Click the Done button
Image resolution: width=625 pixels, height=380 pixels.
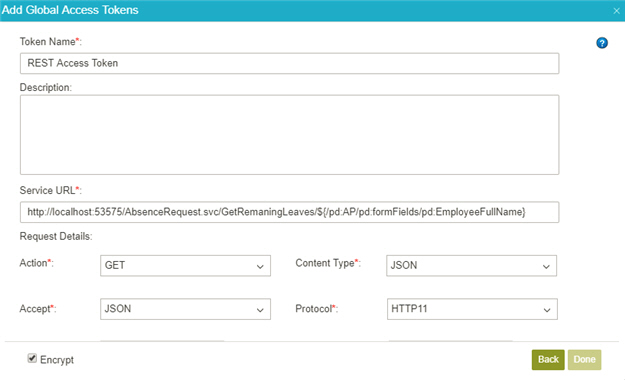pyautogui.click(x=584, y=360)
